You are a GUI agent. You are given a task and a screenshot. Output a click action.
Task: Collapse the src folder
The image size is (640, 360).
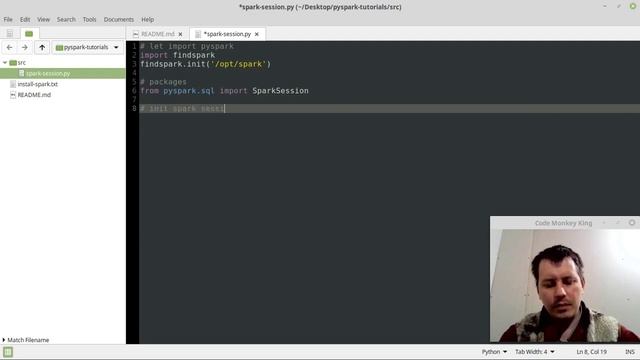[5, 62]
